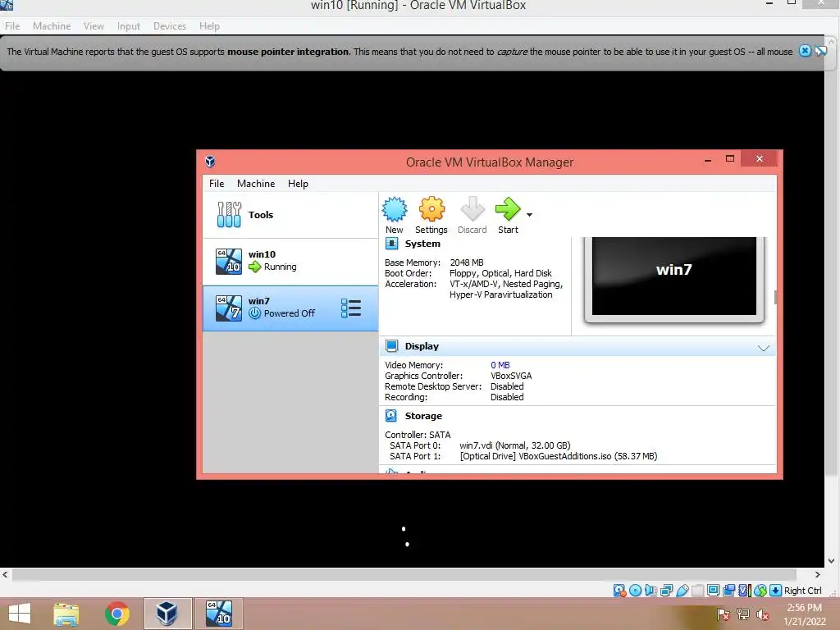Click the 0 MB Video Memory link
840x630 pixels.
(x=500, y=365)
